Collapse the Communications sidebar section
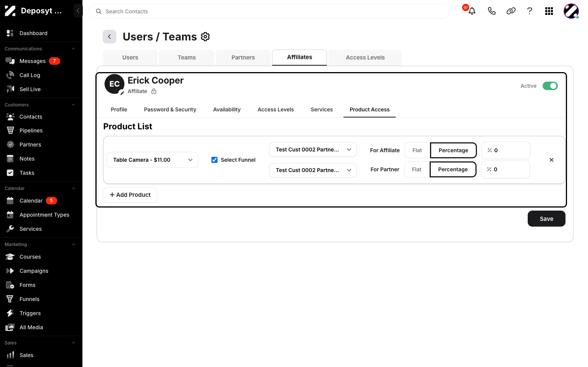Screen dimensions: 588x367 tap(74, 49)
